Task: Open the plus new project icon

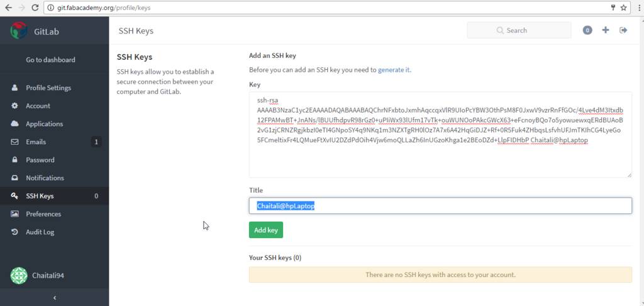Action: (x=606, y=30)
